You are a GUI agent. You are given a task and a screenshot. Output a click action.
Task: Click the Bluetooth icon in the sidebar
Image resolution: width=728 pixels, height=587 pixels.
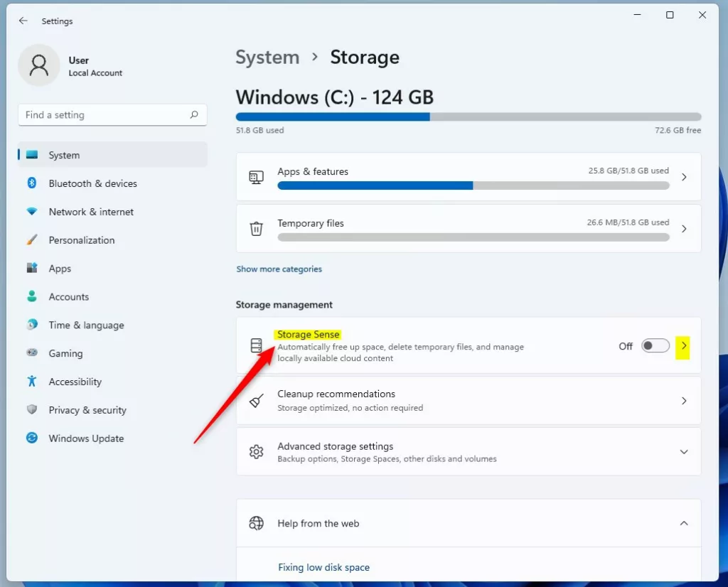31,183
